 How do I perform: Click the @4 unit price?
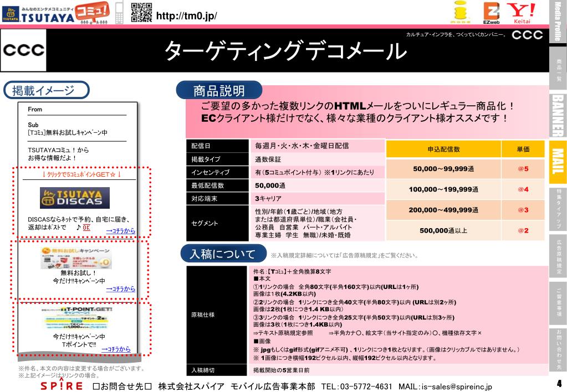[x=523, y=189]
